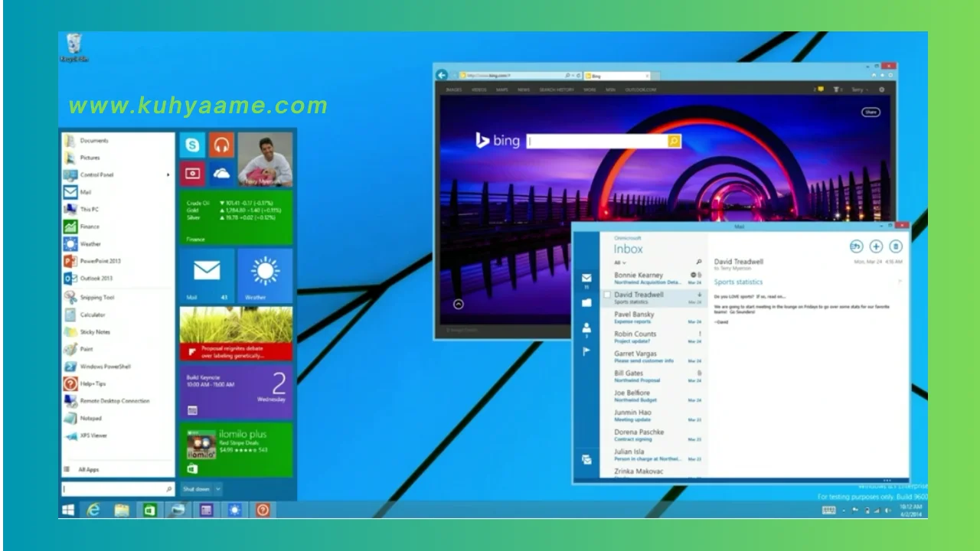
Task: Open the Music headphones tile
Action: 221,145
